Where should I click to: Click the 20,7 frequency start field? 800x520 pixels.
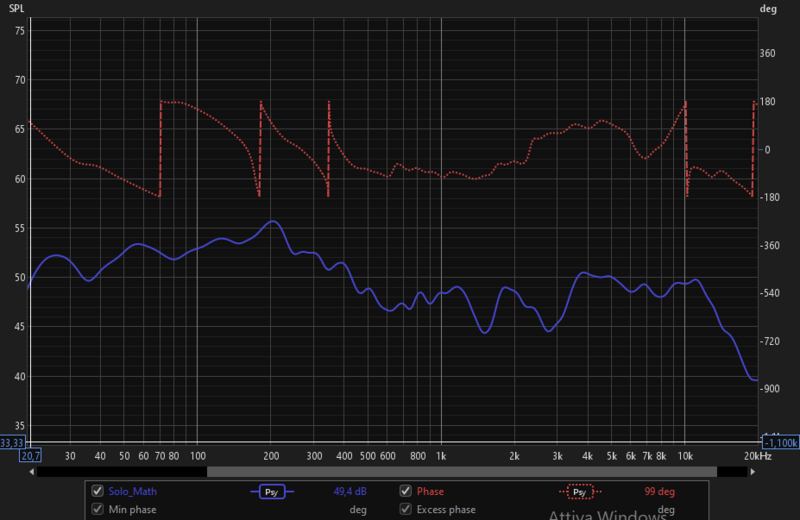[x=31, y=455]
